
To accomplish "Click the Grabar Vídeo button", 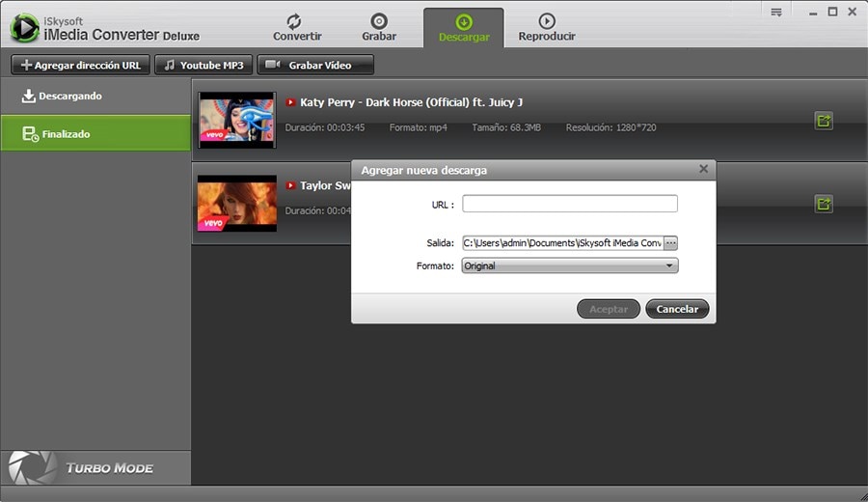I will tap(315, 65).
